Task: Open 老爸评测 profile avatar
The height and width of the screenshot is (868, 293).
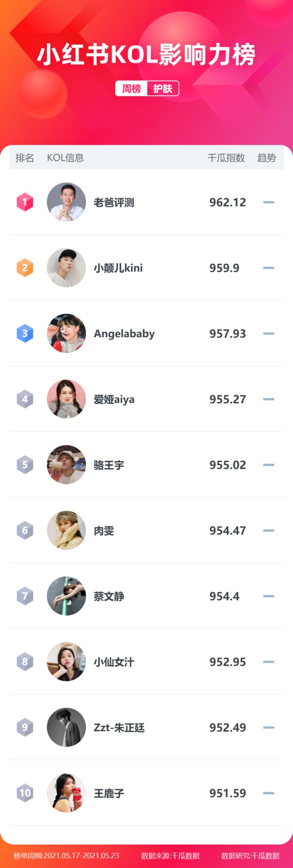Action: [66, 202]
